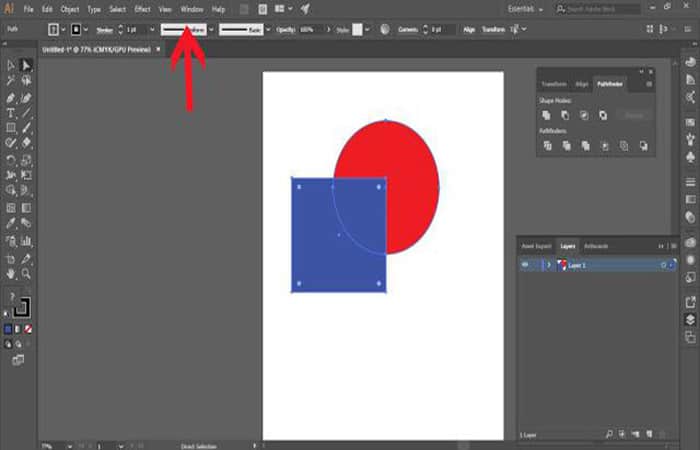Select the Column Graph tool
The height and width of the screenshot is (450, 700).
(x=26, y=242)
